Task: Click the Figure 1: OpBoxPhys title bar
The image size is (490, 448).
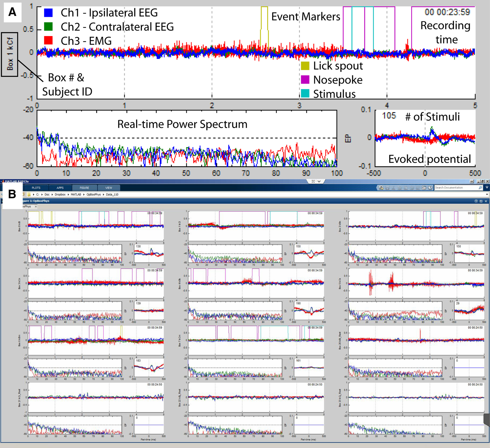Action: coord(245,201)
